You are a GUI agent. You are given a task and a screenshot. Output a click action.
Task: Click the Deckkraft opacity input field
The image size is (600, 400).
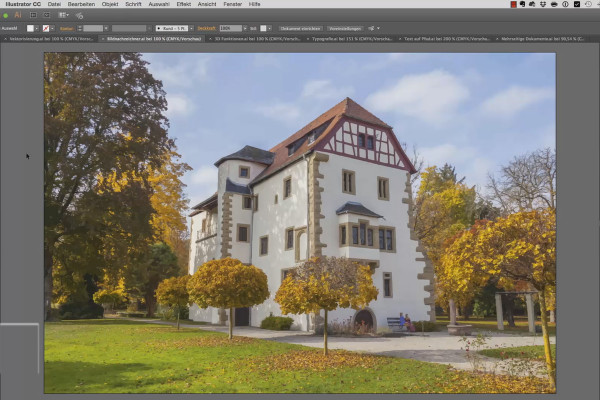pyautogui.click(x=231, y=28)
